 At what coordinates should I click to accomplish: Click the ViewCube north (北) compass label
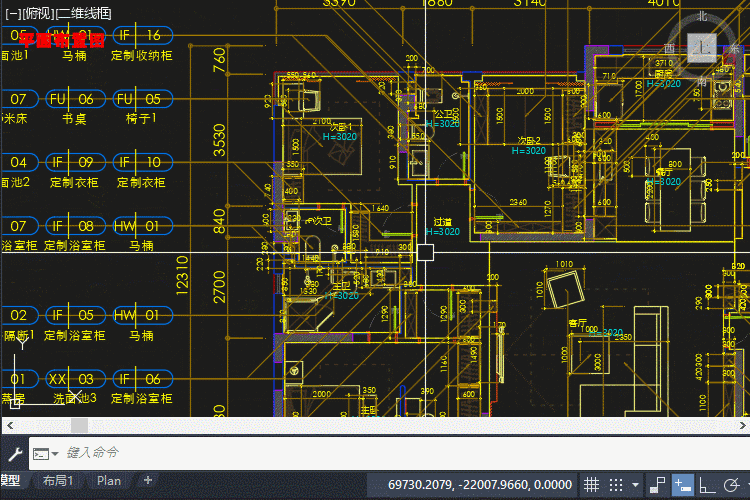702,16
